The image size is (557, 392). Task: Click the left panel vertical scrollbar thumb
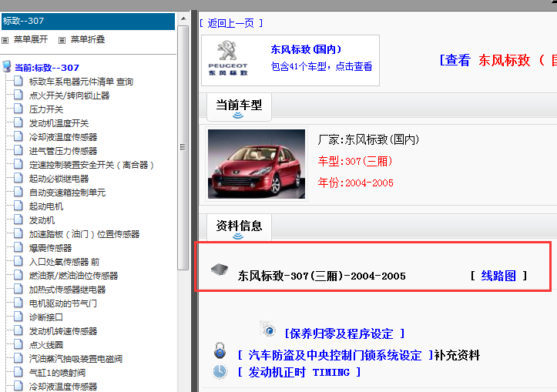tap(183, 147)
